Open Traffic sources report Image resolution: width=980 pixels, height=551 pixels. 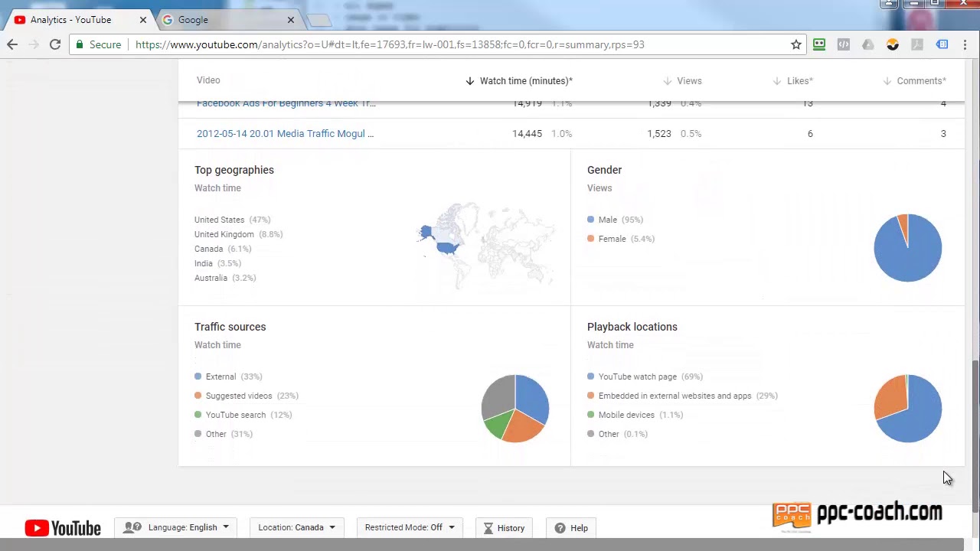pos(230,327)
